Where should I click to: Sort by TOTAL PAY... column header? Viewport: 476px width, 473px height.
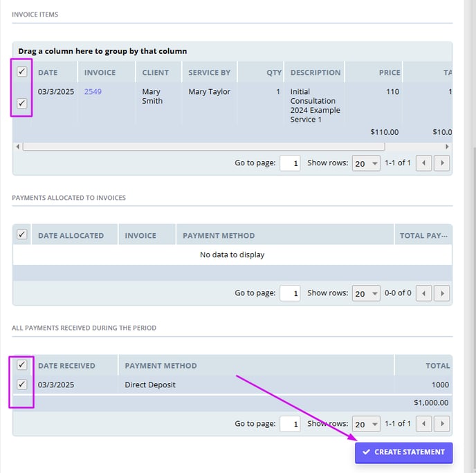[423, 235]
